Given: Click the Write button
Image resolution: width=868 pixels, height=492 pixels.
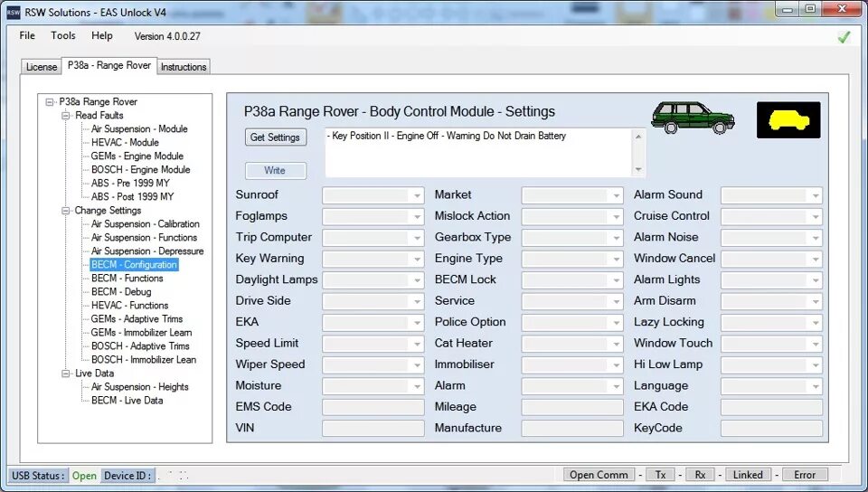Looking at the screenshot, I should coord(275,170).
